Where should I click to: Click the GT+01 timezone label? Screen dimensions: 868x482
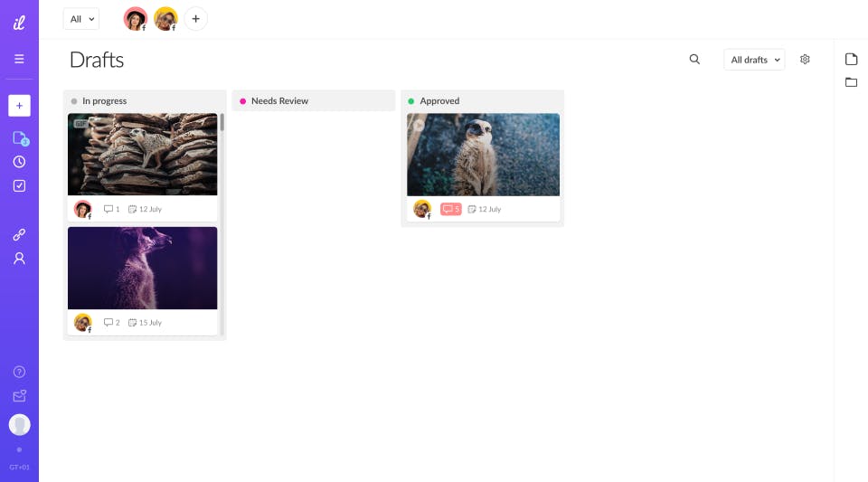(19, 467)
